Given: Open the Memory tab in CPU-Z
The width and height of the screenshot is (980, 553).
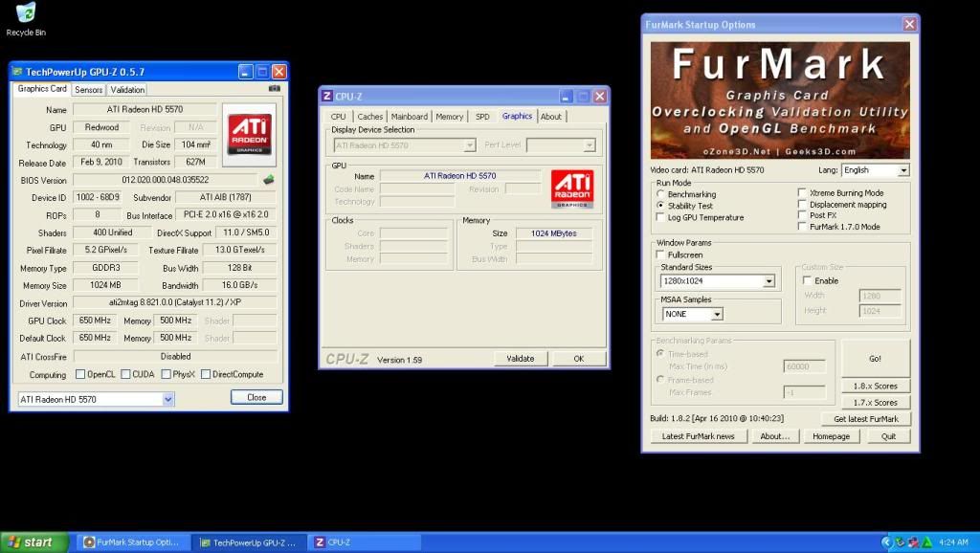Looking at the screenshot, I should pyautogui.click(x=450, y=116).
